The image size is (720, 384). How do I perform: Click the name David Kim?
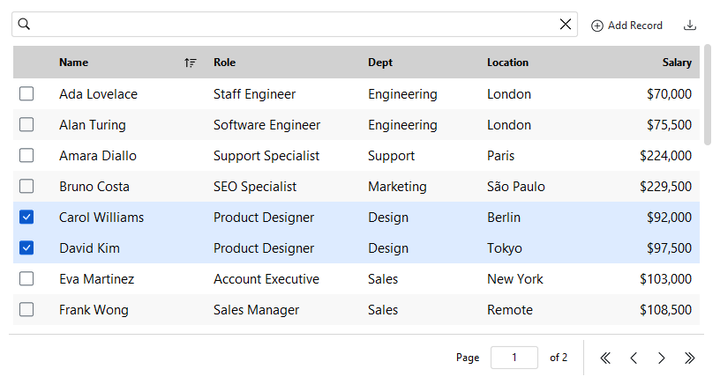(x=90, y=248)
